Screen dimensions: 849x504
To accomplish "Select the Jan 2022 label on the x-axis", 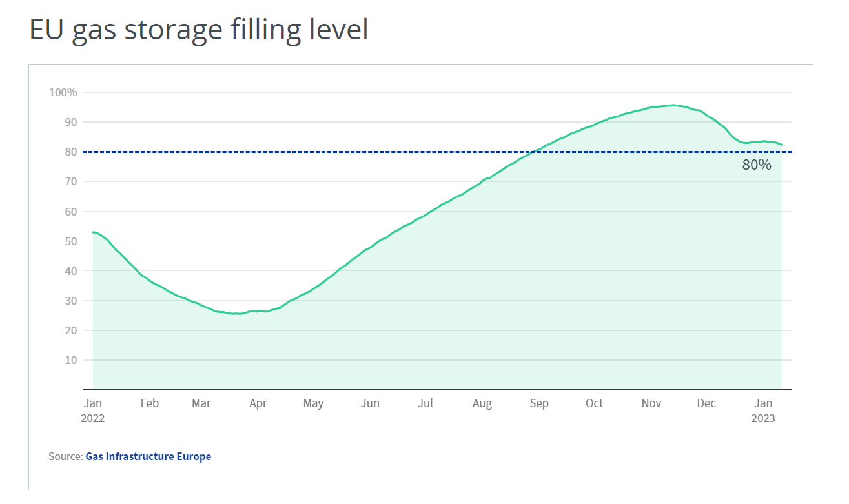I will coord(92,410).
